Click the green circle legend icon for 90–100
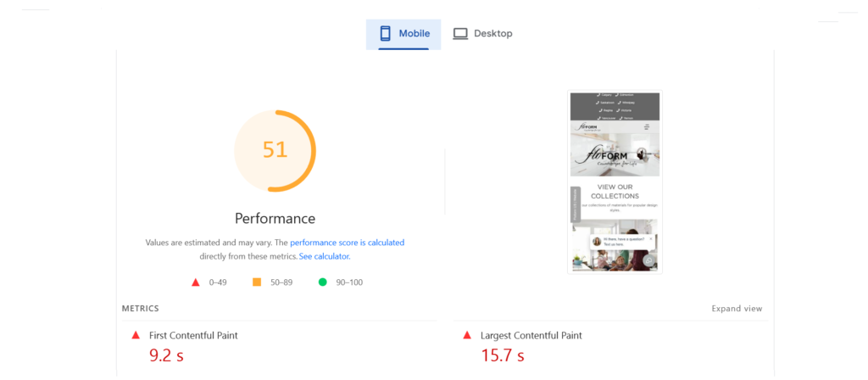 click(322, 282)
